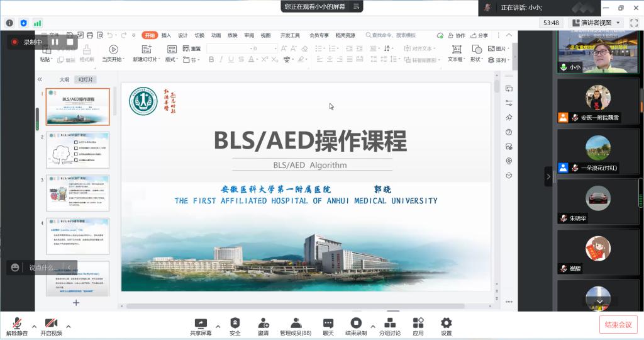Screen dimensions: 644x340
Task: Open the 演讲者视图 view dropdown
Action: [599, 23]
